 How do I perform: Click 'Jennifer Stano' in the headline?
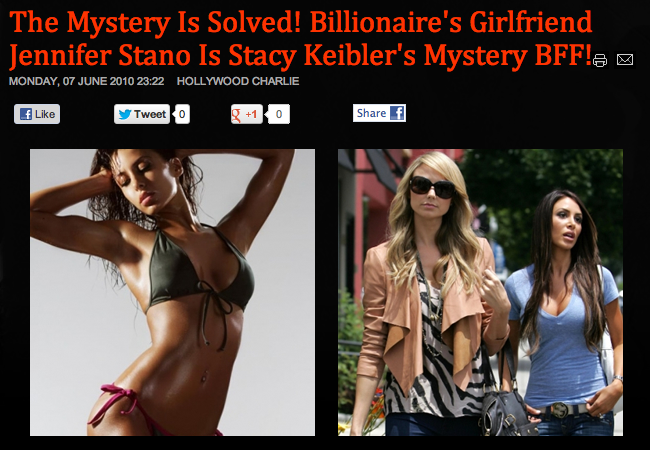point(99,56)
